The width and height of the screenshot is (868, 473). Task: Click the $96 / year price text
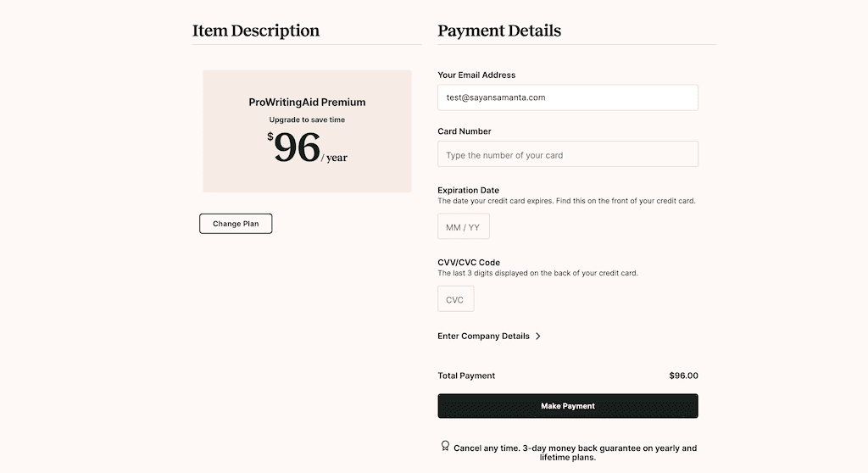pyautogui.click(x=307, y=148)
